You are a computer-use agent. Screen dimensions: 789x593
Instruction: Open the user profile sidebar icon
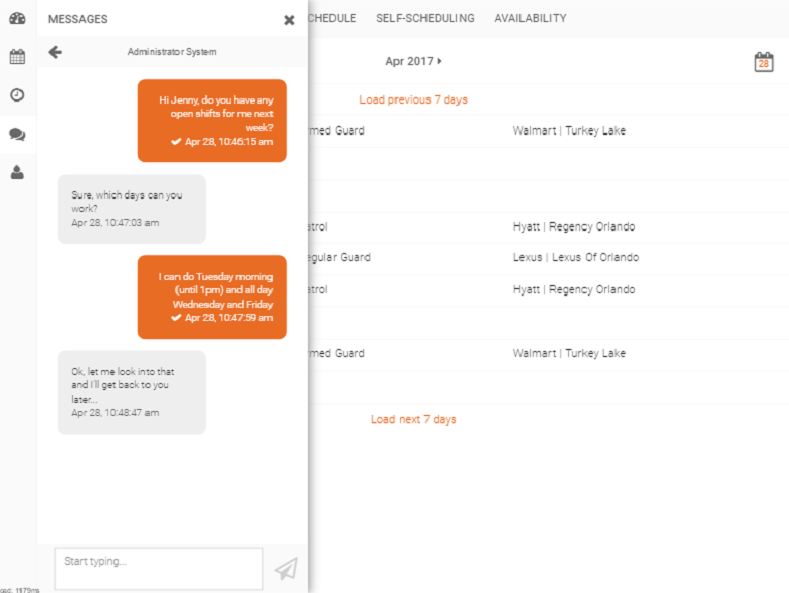pos(17,172)
